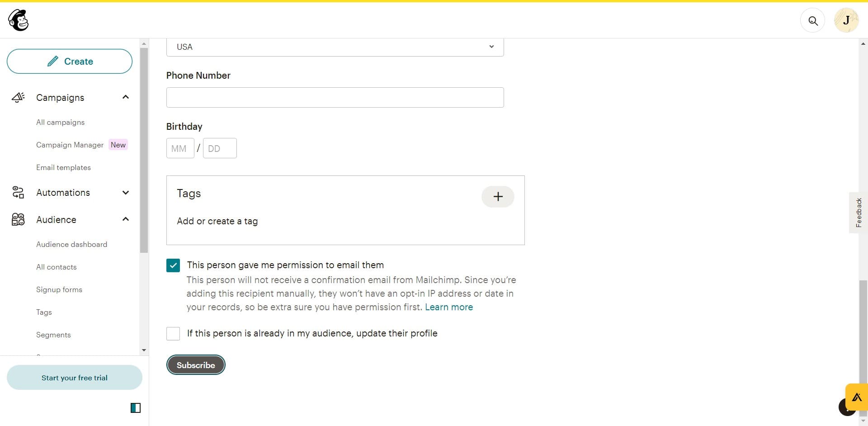The image size is (868, 426).
Task: Click Start your free trial
Action: pos(74,377)
